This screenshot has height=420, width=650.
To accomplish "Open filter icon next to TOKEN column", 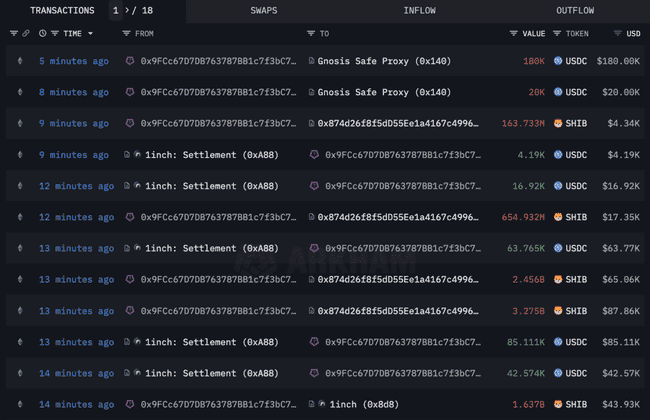I will 557,33.
